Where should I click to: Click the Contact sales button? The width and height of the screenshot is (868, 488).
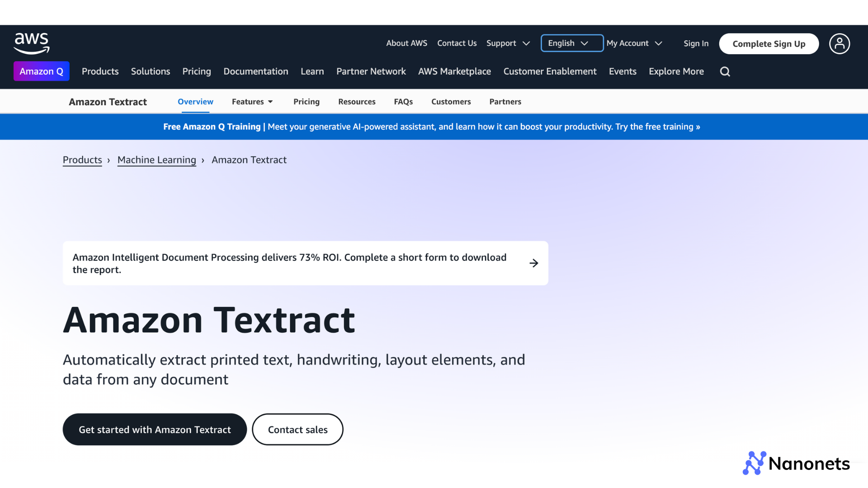pos(297,429)
